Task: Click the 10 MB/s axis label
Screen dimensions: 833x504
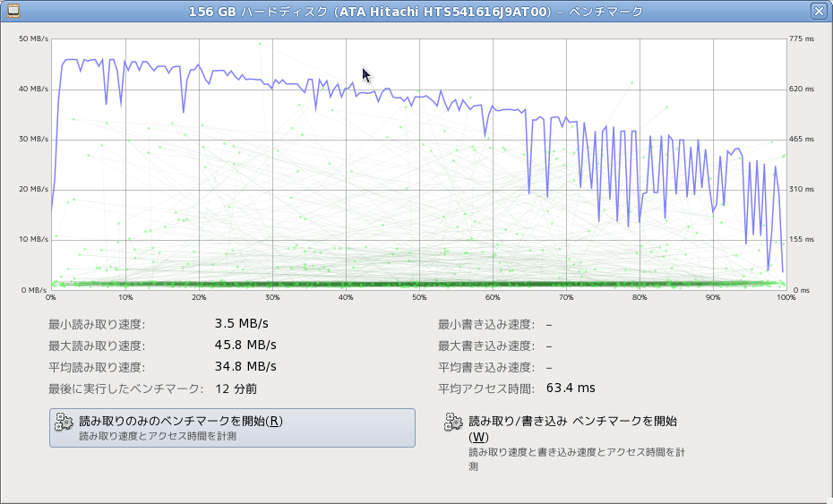Action: click(33, 239)
